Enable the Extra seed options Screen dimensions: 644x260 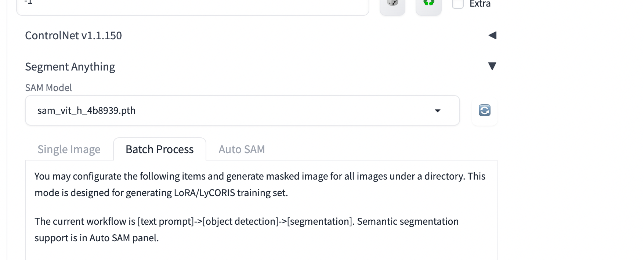(458, 3)
